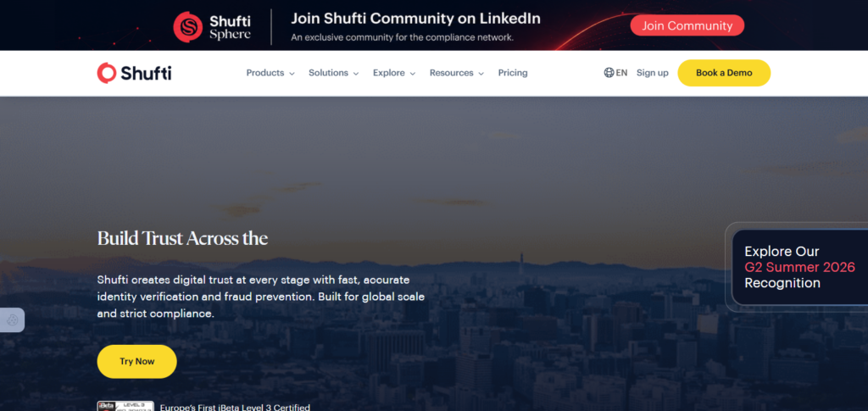The height and width of the screenshot is (411, 868).
Task: Expand the Explore dropdown chevron
Action: point(413,74)
